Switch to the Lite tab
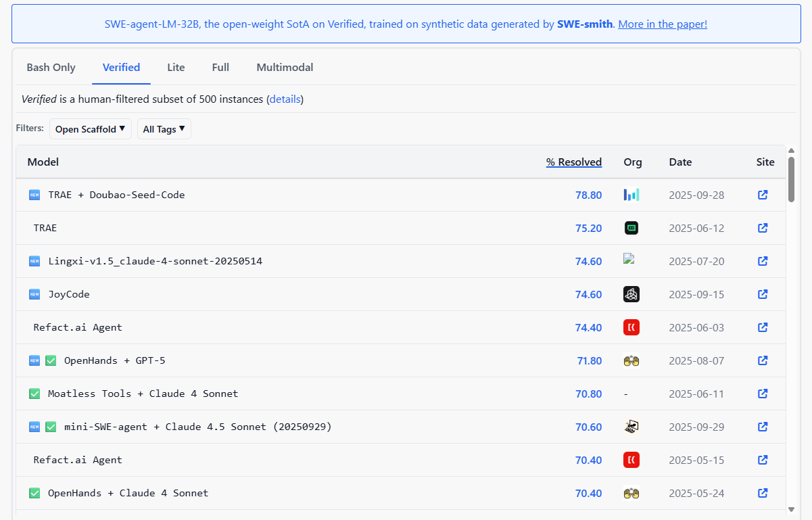812x520 pixels. coord(176,68)
